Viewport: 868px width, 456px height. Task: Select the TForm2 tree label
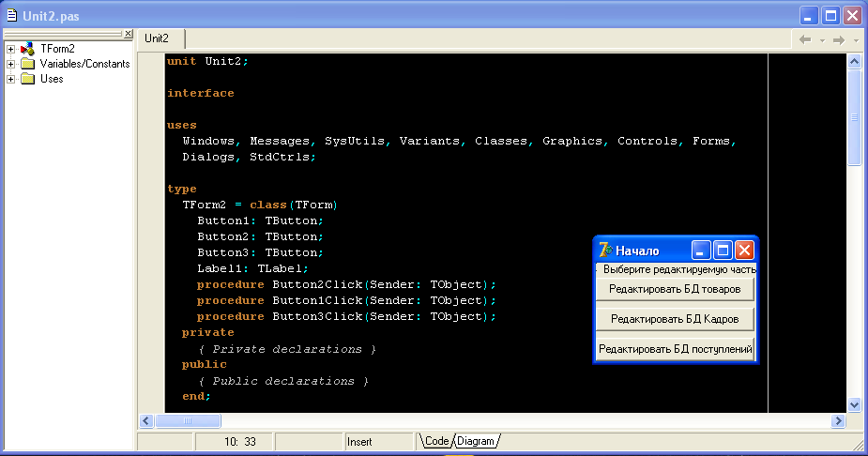pos(57,49)
